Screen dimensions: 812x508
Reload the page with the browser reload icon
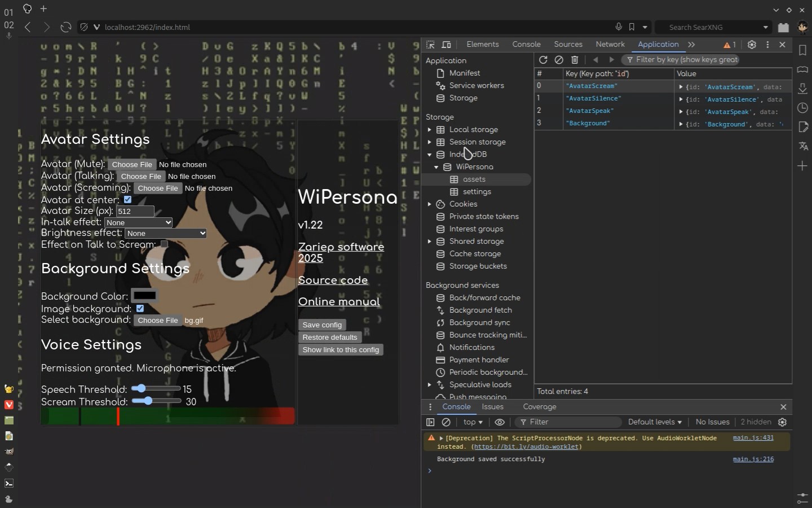(66, 27)
